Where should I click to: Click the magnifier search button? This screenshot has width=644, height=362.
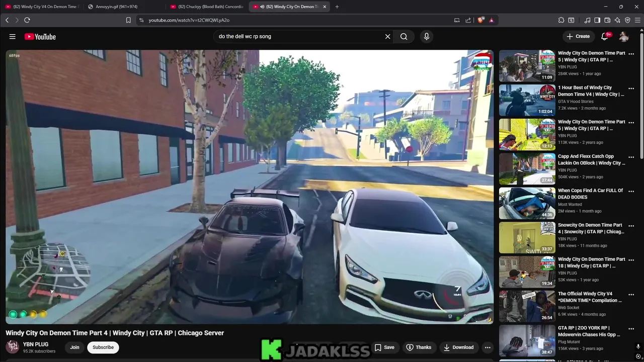404,37
